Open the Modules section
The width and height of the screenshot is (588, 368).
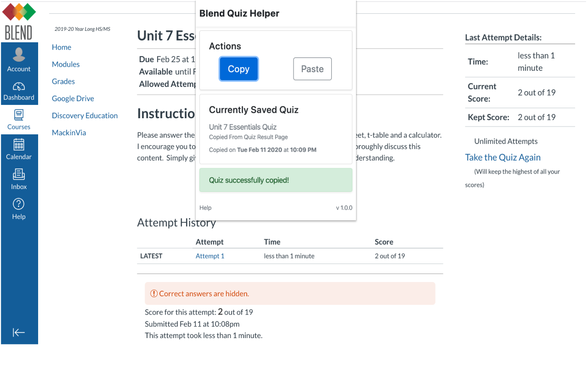(x=66, y=64)
